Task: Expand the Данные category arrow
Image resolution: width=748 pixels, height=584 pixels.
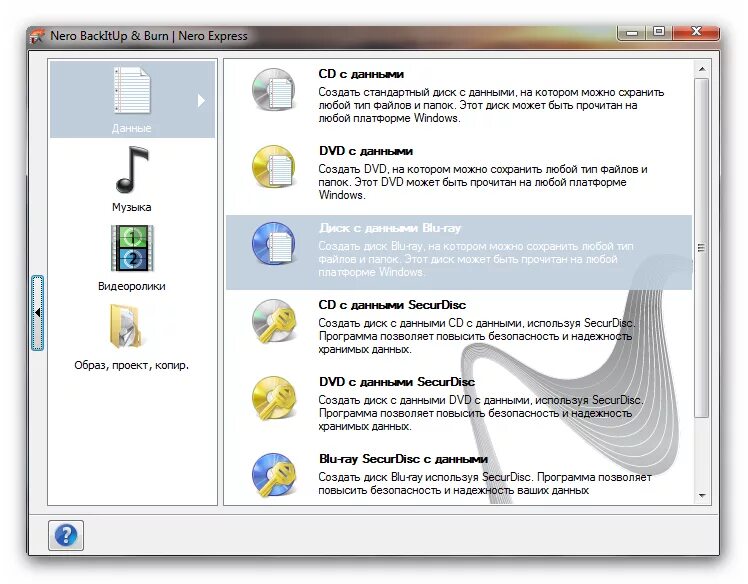Action: pyautogui.click(x=201, y=100)
